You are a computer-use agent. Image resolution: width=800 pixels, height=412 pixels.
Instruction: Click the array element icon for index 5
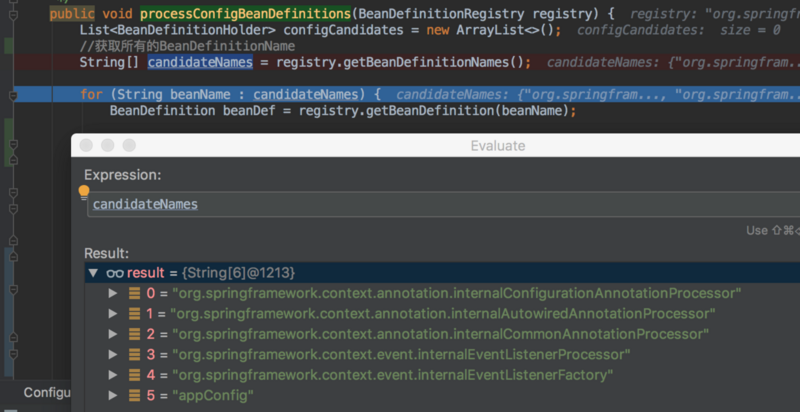point(134,395)
